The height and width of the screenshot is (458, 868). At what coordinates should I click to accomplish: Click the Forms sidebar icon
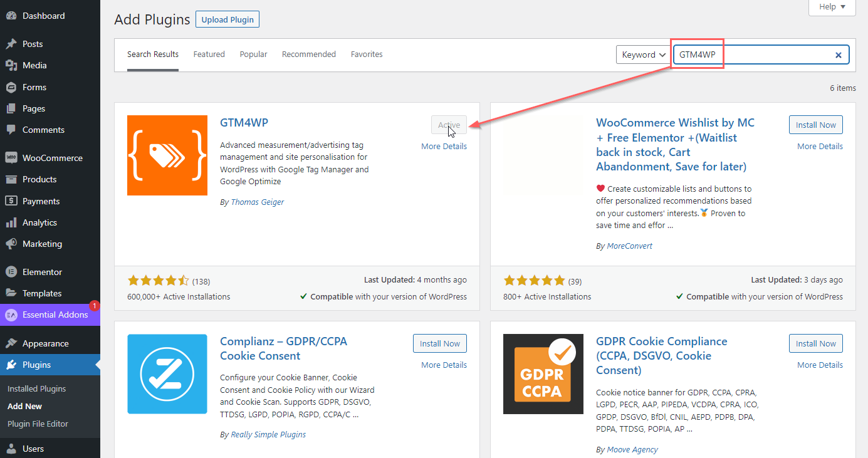tap(11, 87)
